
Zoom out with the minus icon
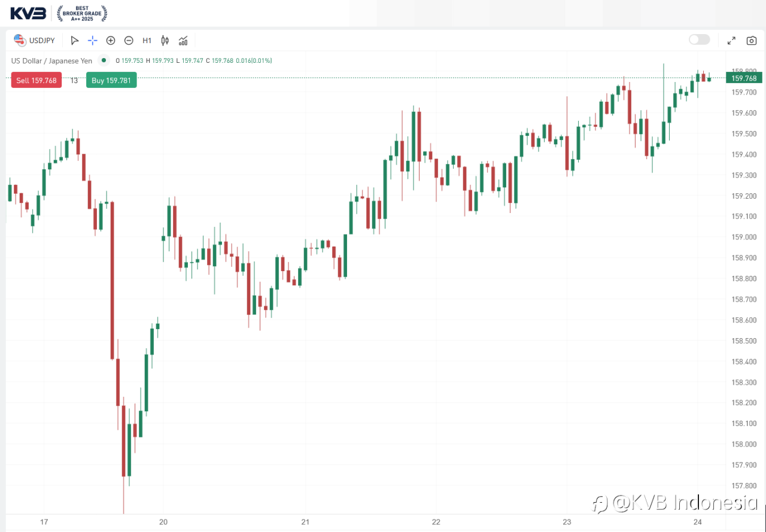click(129, 41)
